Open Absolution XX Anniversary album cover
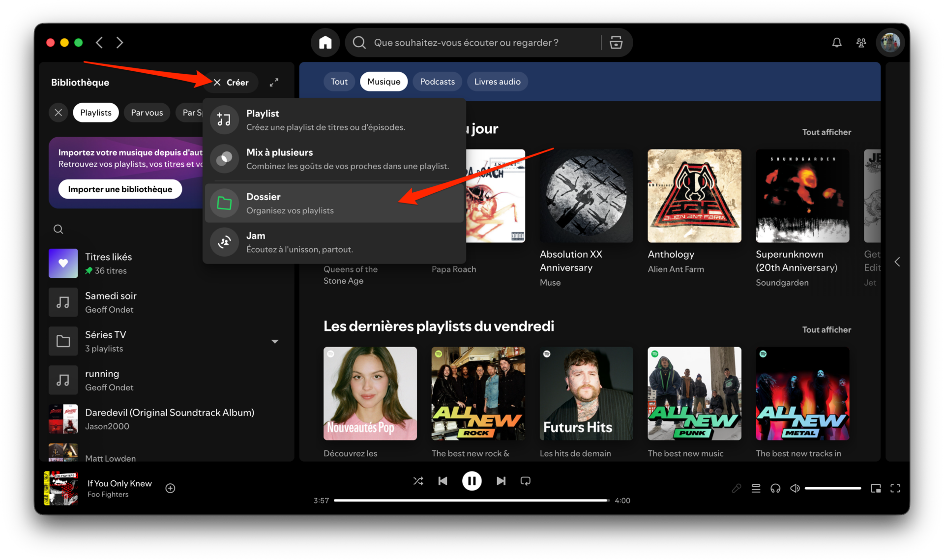The width and height of the screenshot is (944, 560). coord(586,196)
